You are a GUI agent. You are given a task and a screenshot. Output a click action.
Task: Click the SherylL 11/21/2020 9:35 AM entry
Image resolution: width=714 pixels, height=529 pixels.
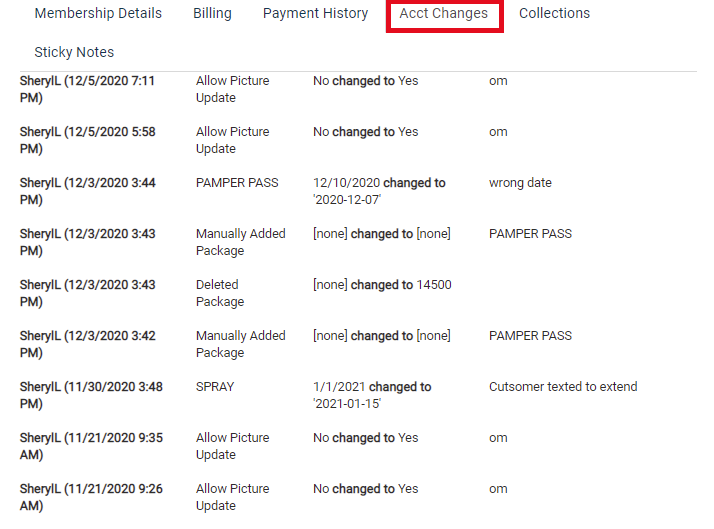click(x=91, y=446)
